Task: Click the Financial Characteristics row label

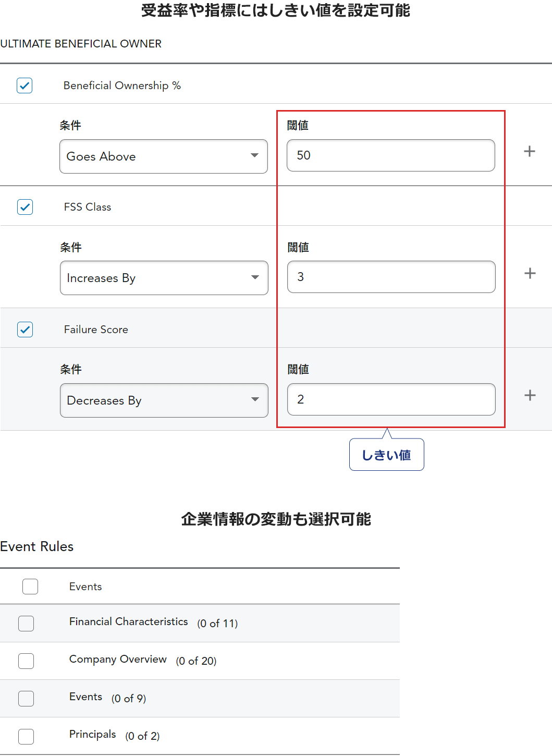Action: coord(128,621)
